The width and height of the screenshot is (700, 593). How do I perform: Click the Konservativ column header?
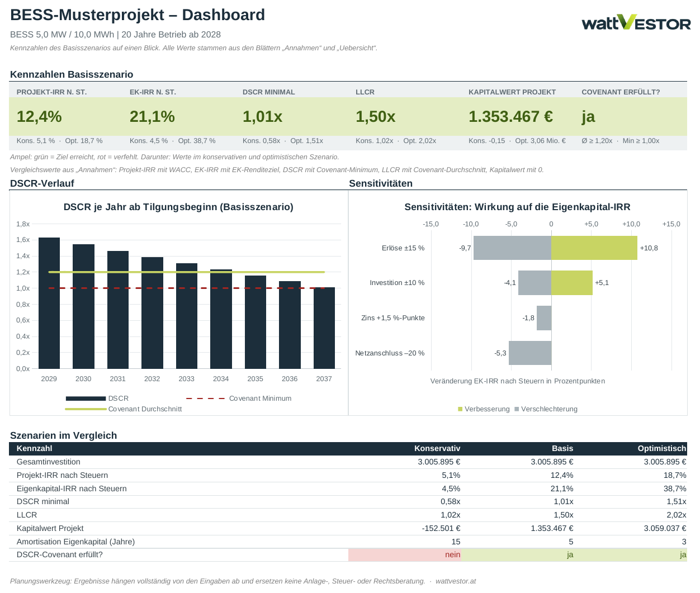[437, 448]
